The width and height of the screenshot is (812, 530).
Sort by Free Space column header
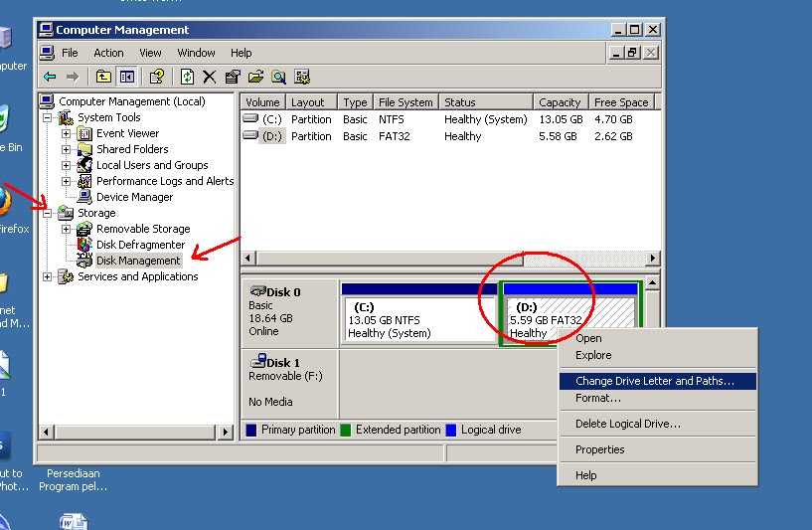pos(621,102)
